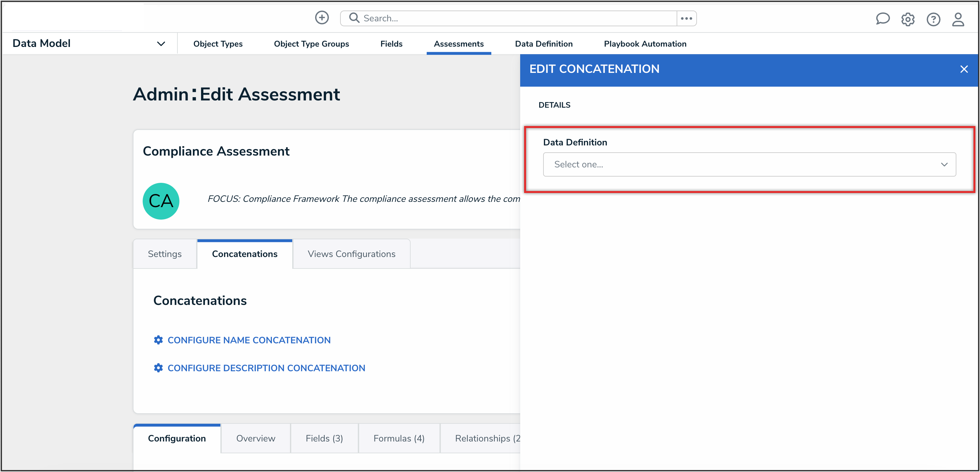Screen dimensions: 980x472
Task: Switch to Formulas (4) tab
Action: (399, 438)
